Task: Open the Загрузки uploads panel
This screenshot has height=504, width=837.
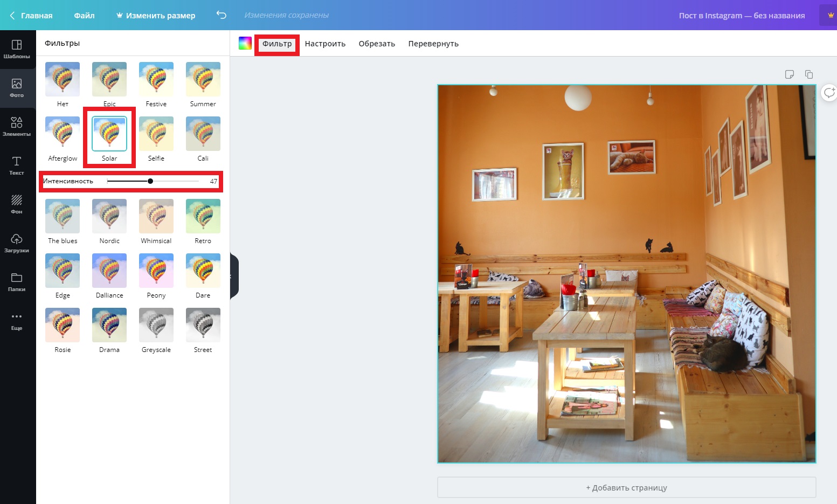Action: [17, 243]
